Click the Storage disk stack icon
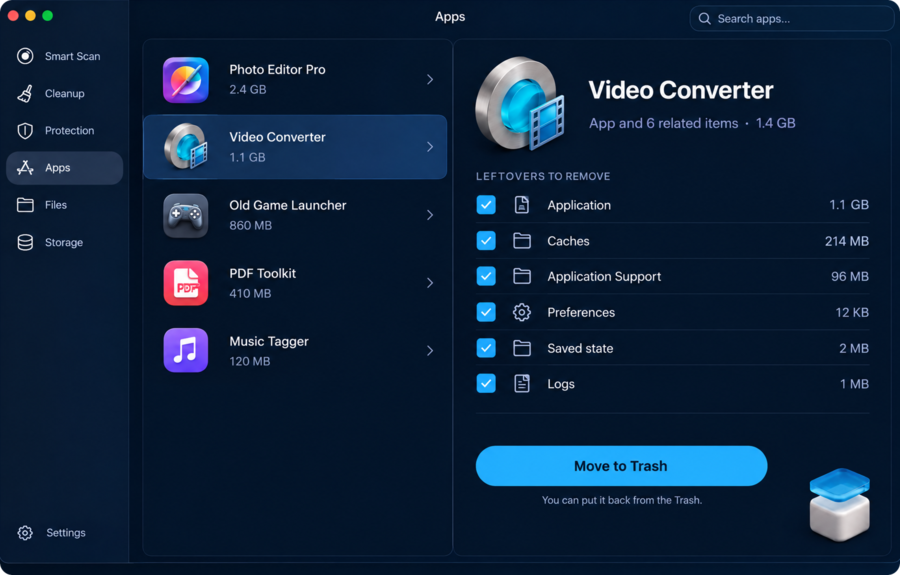The image size is (900, 575). click(x=25, y=242)
